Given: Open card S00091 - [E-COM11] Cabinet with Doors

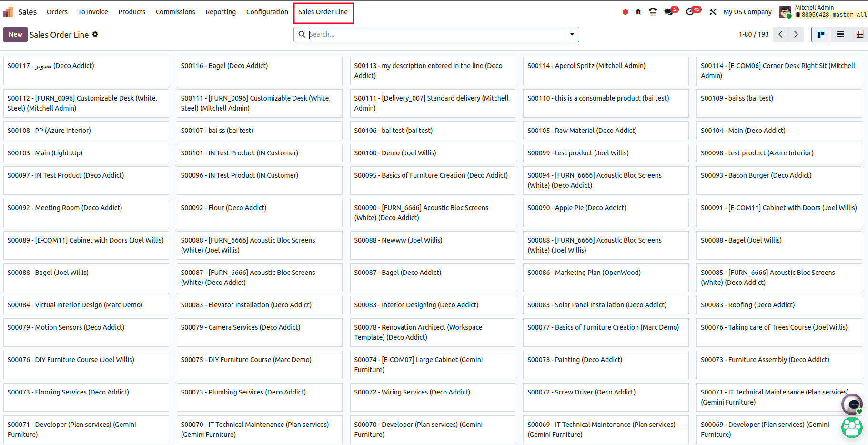Looking at the screenshot, I should point(779,213).
